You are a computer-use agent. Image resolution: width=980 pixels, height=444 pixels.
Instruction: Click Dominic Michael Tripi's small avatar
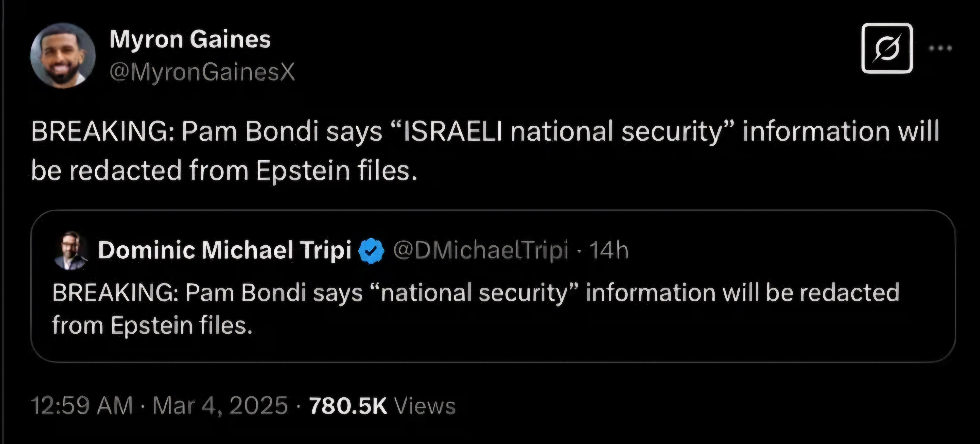coord(71,250)
